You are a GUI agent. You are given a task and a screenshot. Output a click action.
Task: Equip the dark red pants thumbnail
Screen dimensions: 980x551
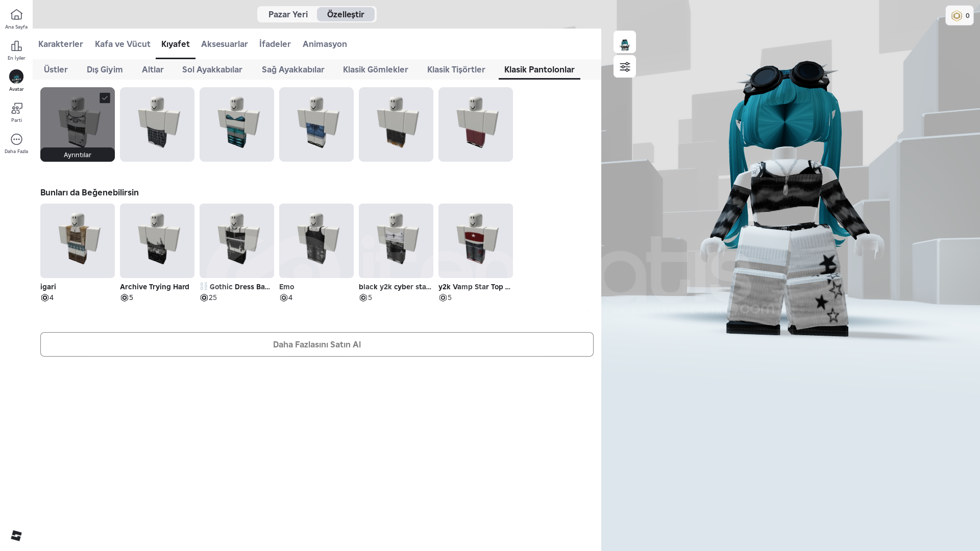pos(475,124)
